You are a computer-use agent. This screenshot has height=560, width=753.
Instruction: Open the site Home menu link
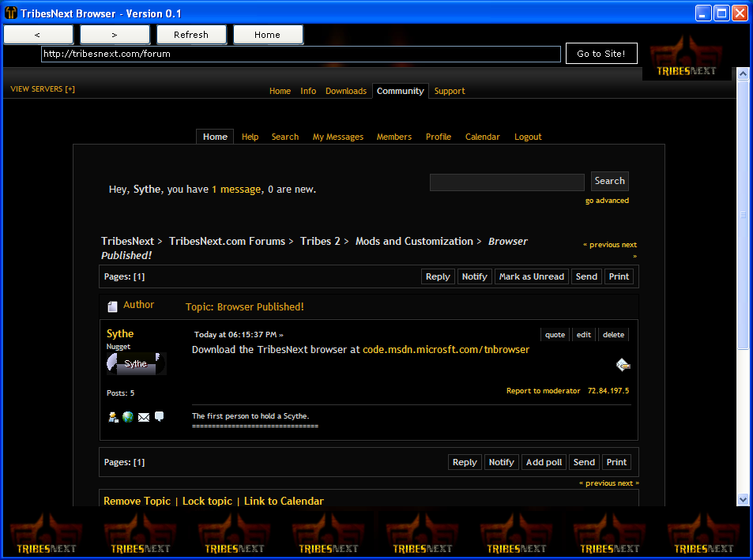tap(280, 91)
